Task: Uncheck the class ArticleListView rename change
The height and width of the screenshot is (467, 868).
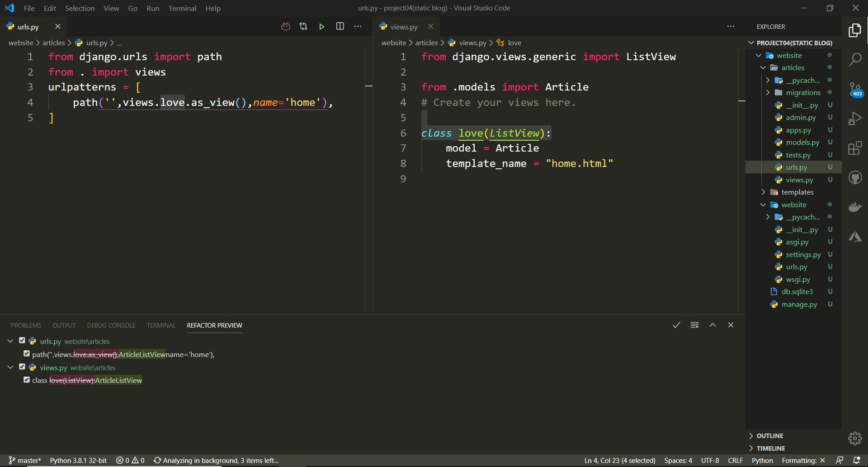Action: pyautogui.click(x=26, y=380)
